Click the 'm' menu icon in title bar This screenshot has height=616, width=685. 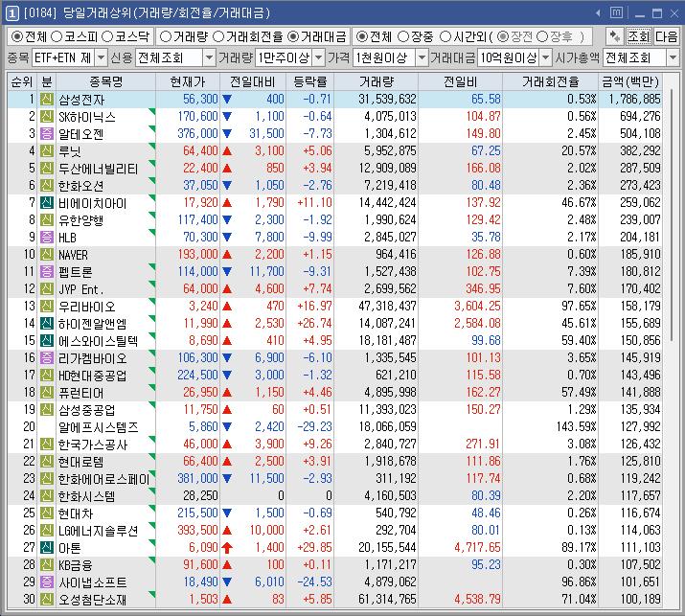click(x=616, y=12)
